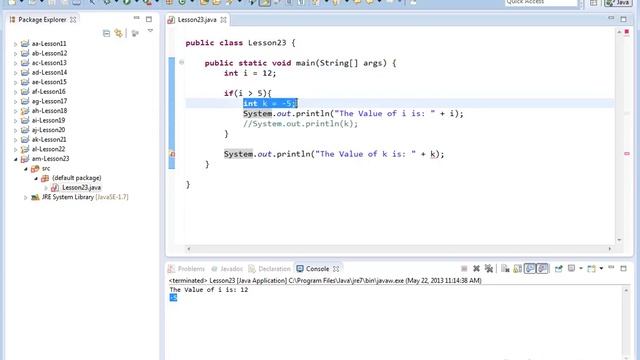Select the ai-Lesson19 project

coord(48,120)
